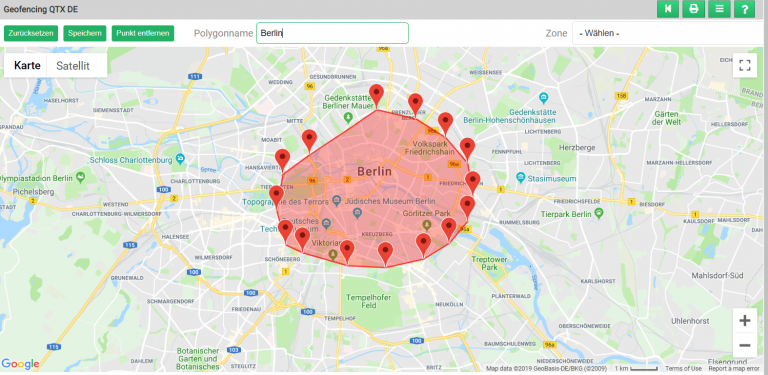The image size is (768, 375).
Task: Click the Punkt entfernen button
Action: pos(143,33)
